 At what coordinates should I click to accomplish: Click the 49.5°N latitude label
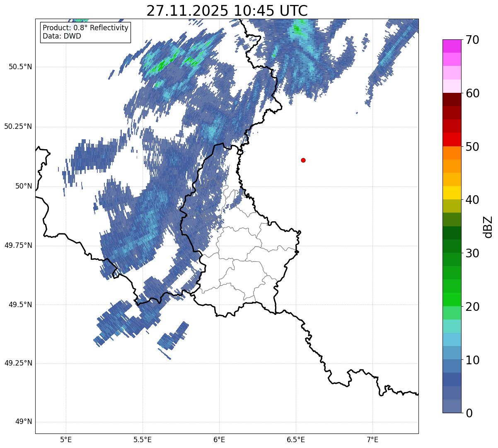coord(20,305)
